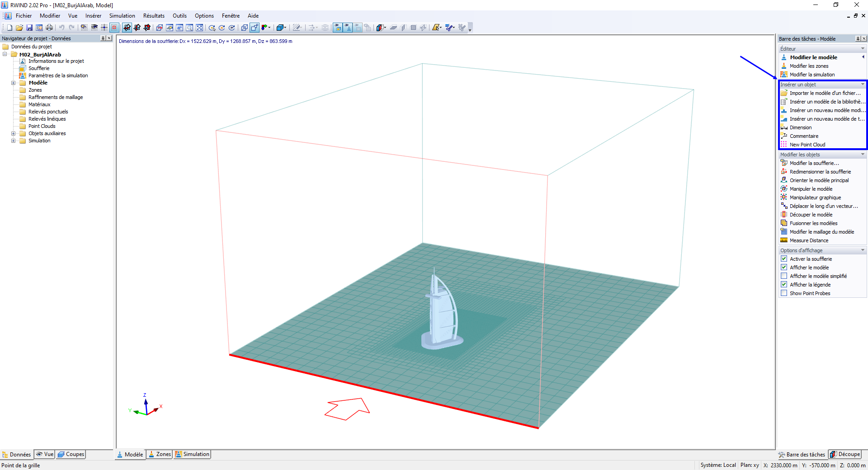The width and height of the screenshot is (868, 470).
Task: Collapse the Insérer un objet section
Action: click(x=863, y=85)
